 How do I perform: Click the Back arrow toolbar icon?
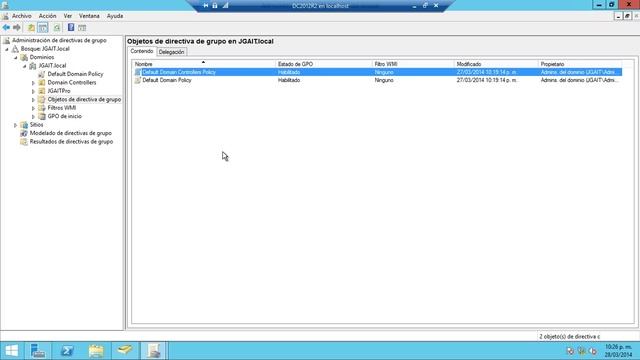pyautogui.click(x=6, y=28)
